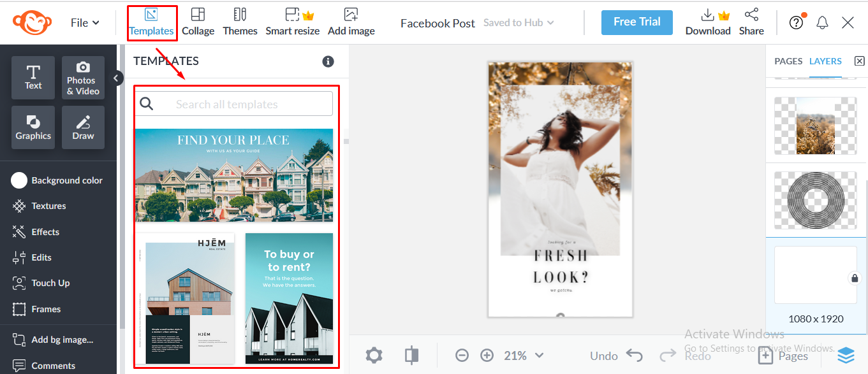Image resolution: width=868 pixels, height=374 pixels.
Task: Open the Graphics panel
Action: (33, 127)
